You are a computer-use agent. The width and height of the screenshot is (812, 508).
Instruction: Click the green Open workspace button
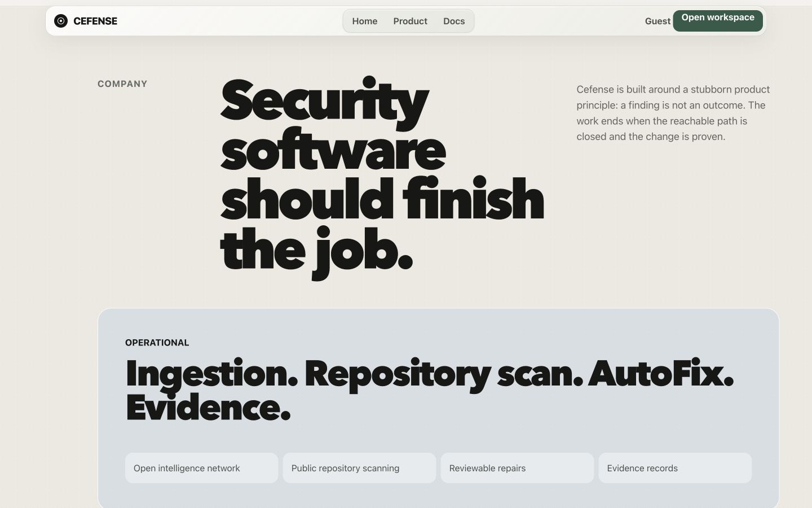(x=718, y=21)
